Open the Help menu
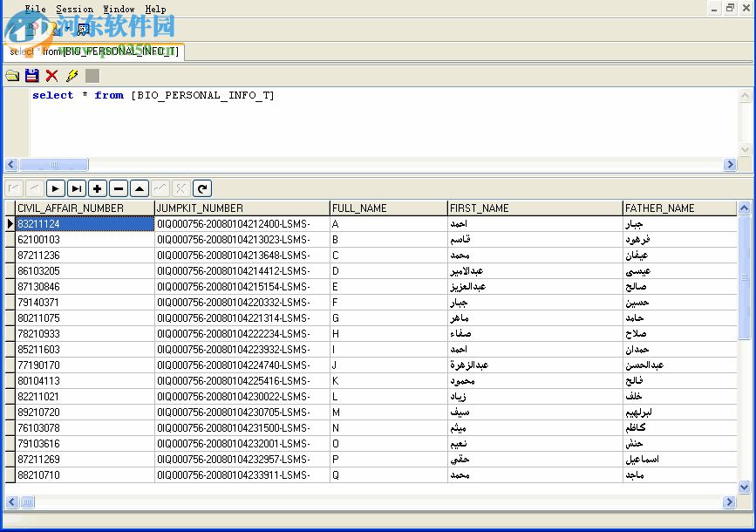Screen dimensions: 756x532 tap(155, 9)
